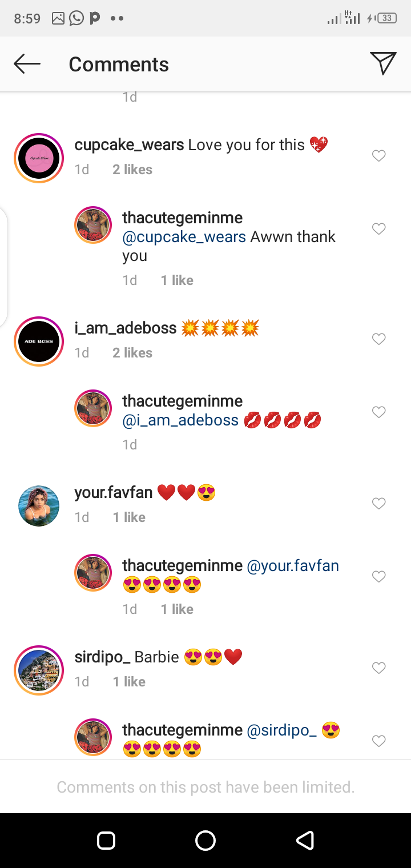Viewport: 411px width, 868px height.
Task: Open i_am_adeboss profile picture
Action: pyautogui.click(x=39, y=341)
